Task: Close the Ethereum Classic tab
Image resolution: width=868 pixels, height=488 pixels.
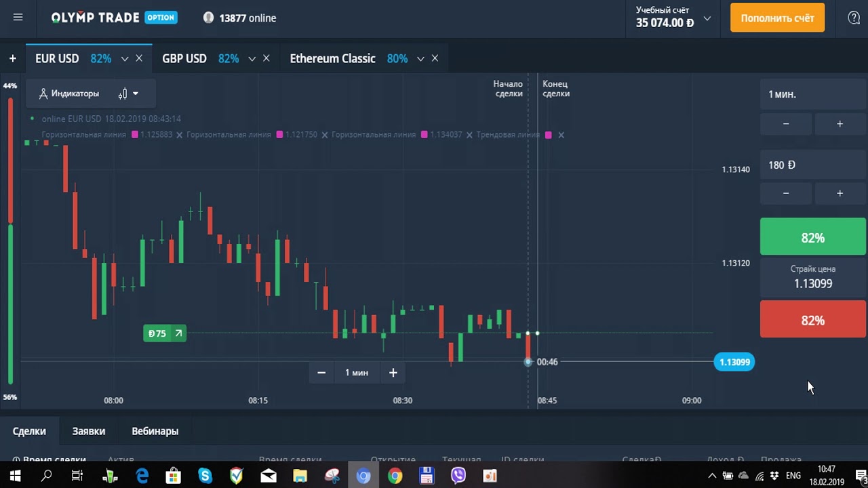Action: point(435,58)
